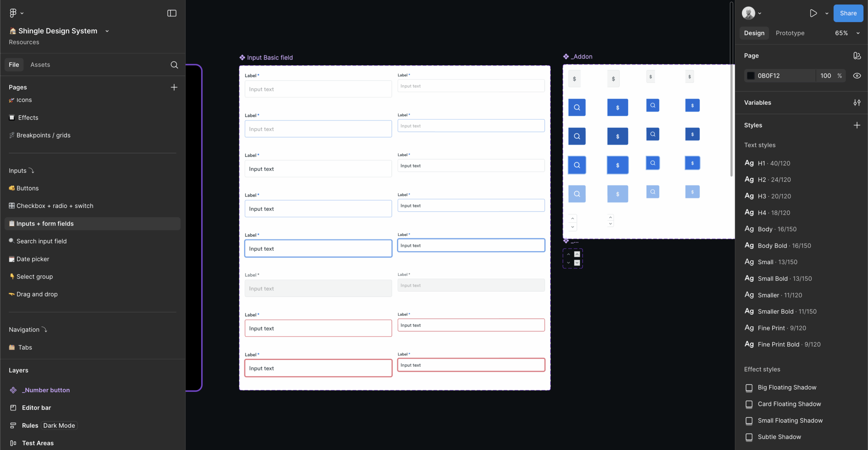The image size is (868, 450).
Task: Click the Big Floating Shadow style box
Action: tap(749, 388)
